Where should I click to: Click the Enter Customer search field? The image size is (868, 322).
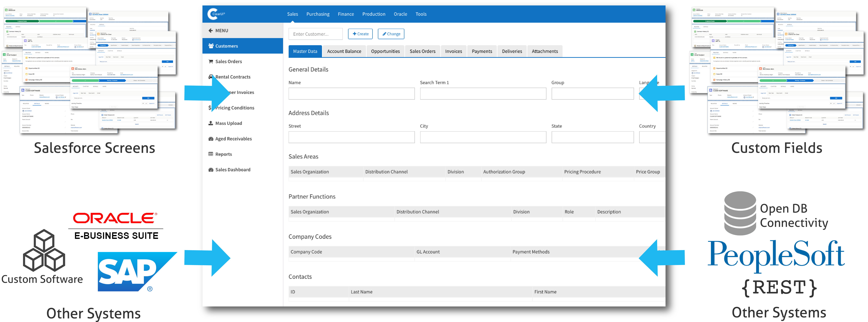point(315,34)
